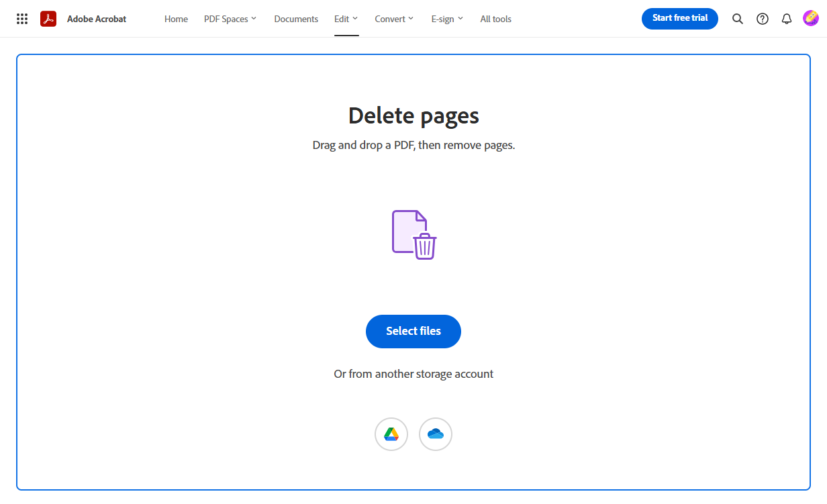827x504 pixels.
Task: Open the Edit menu dropdown
Action: point(345,19)
